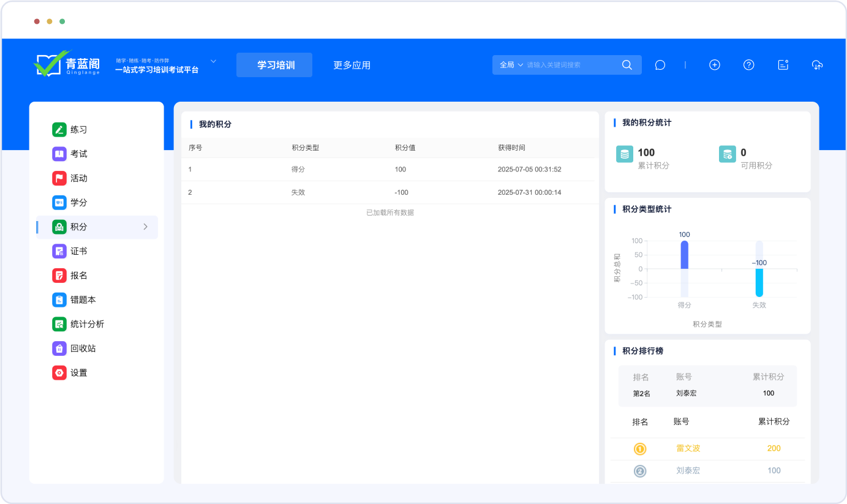Click the 证书 certificate sidebar icon

pos(59,251)
